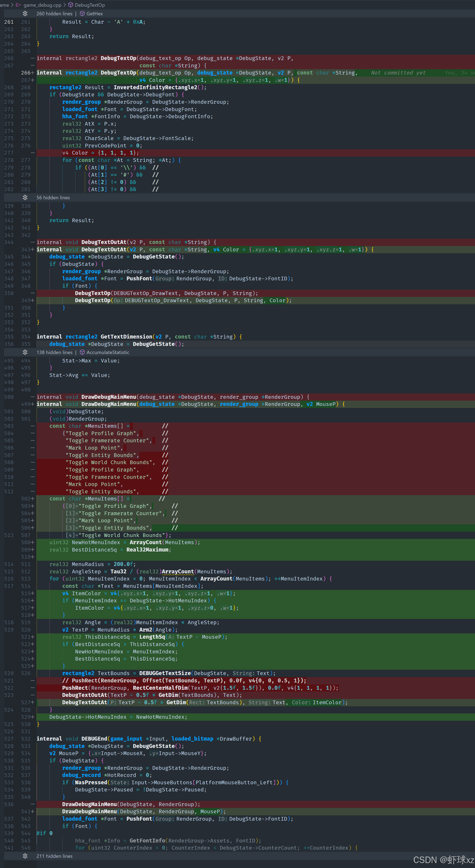475x868 pixels.
Task: Click 'LengthSq' call on line 521
Action: click(x=152, y=637)
